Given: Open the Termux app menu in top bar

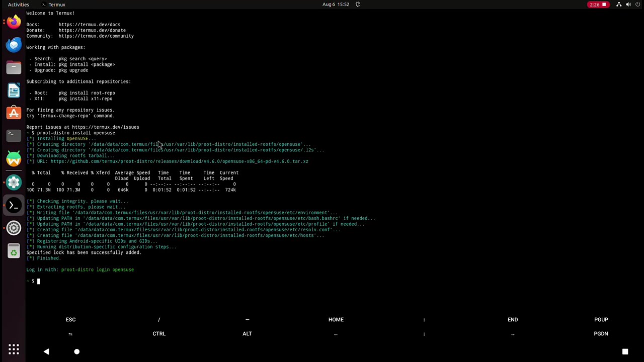Looking at the screenshot, I should pyautogui.click(x=53, y=5).
